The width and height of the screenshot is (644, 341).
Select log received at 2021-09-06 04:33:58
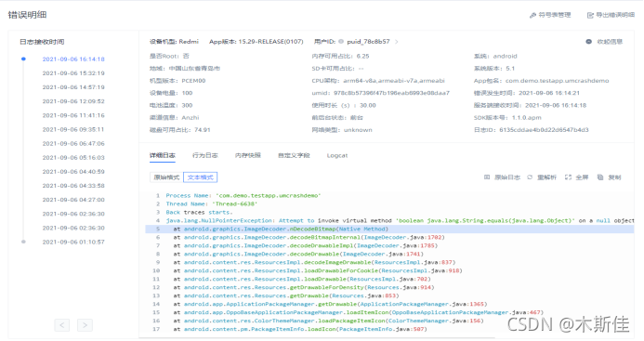(x=73, y=186)
